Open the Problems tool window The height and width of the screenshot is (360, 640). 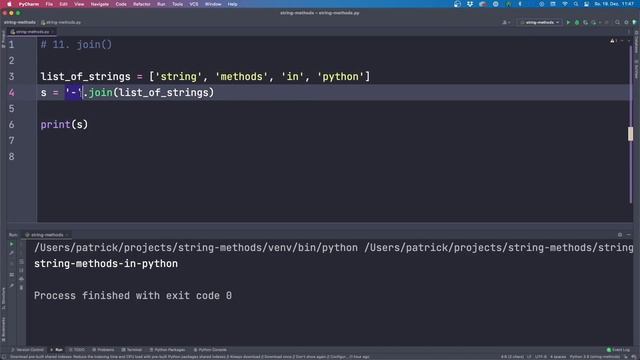click(103, 350)
